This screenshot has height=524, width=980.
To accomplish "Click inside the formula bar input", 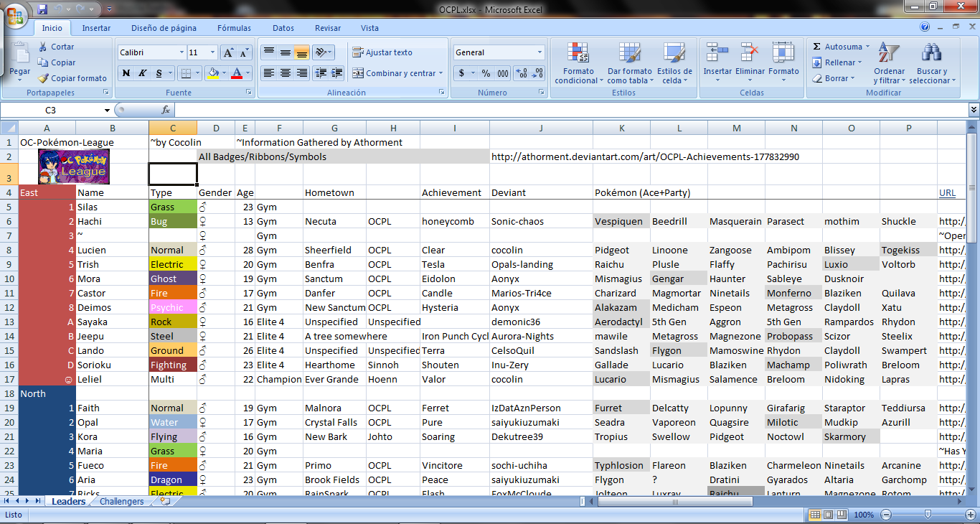I will pyautogui.click(x=571, y=110).
